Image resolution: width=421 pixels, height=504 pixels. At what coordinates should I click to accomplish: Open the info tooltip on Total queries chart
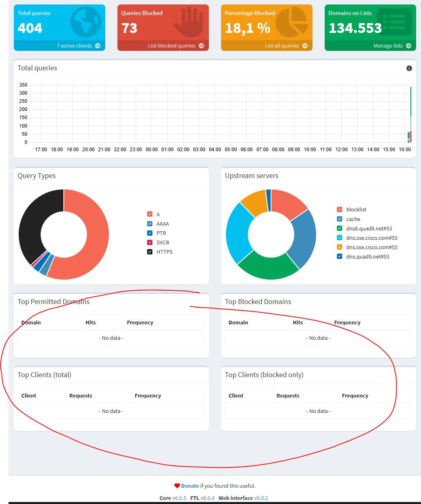[409, 68]
